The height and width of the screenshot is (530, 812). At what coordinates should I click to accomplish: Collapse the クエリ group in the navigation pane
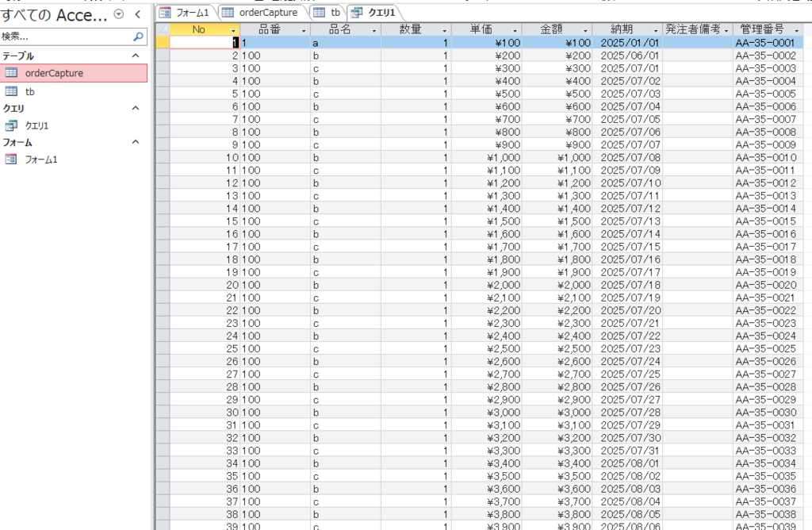pyautogui.click(x=135, y=108)
